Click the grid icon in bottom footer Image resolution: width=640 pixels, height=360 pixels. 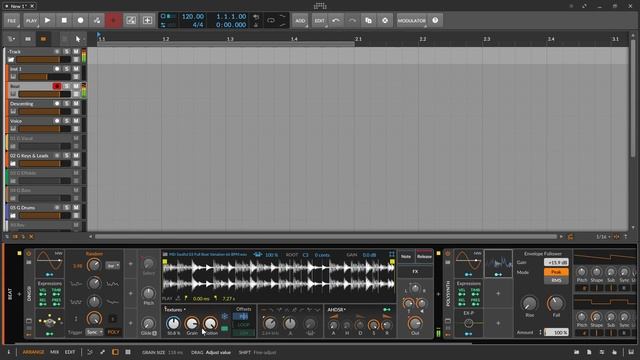128,352
